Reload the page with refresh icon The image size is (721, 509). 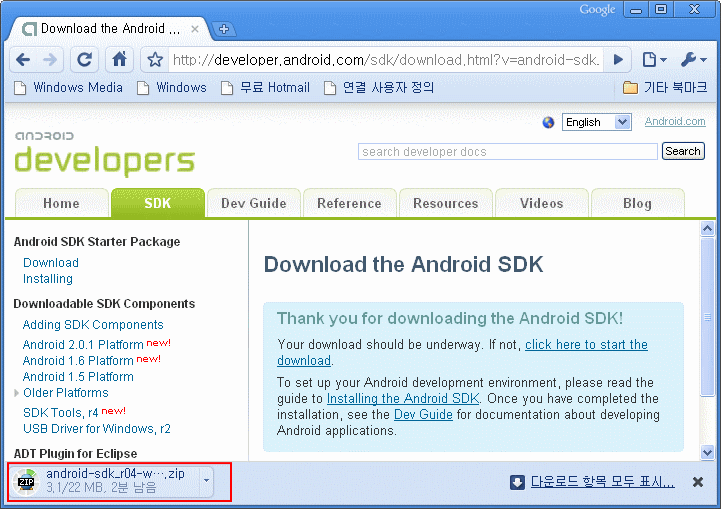[84, 60]
